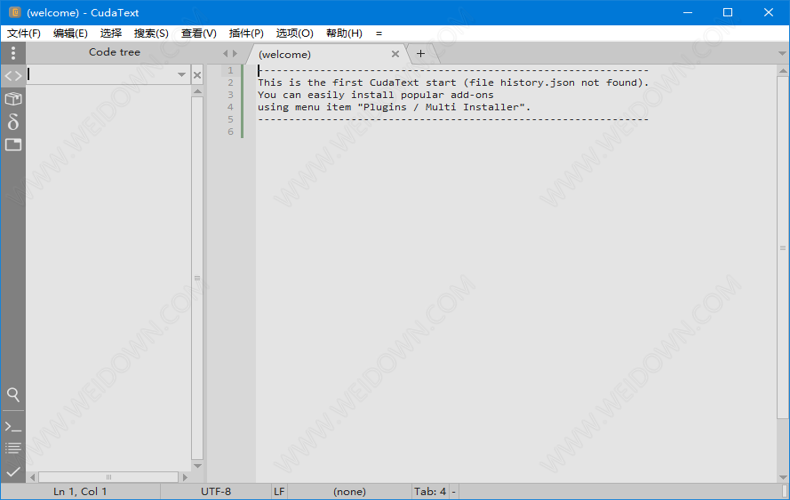The image size is (790, 500).
Task: Click line number 1 in gutter
Action: [230, 71]
